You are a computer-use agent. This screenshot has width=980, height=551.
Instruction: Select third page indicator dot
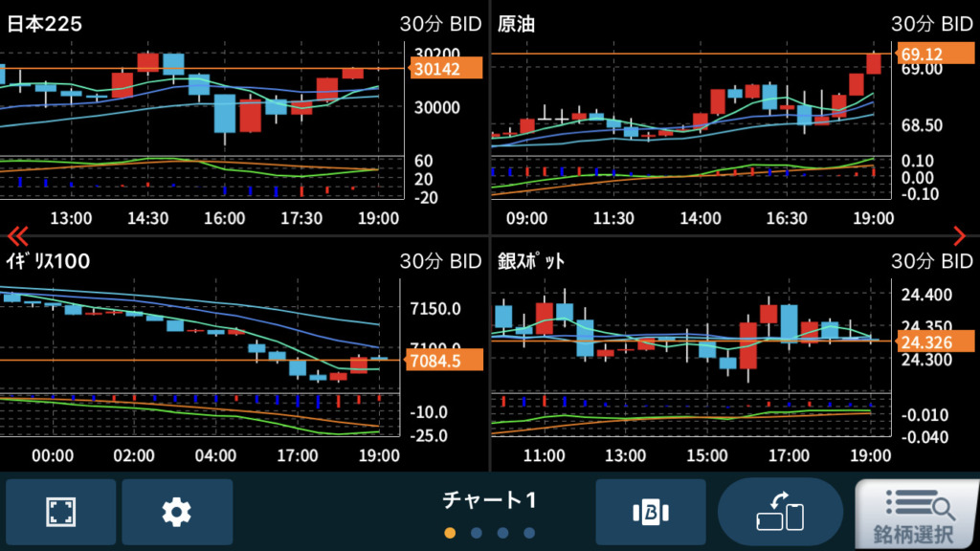(x=503, y=533)
